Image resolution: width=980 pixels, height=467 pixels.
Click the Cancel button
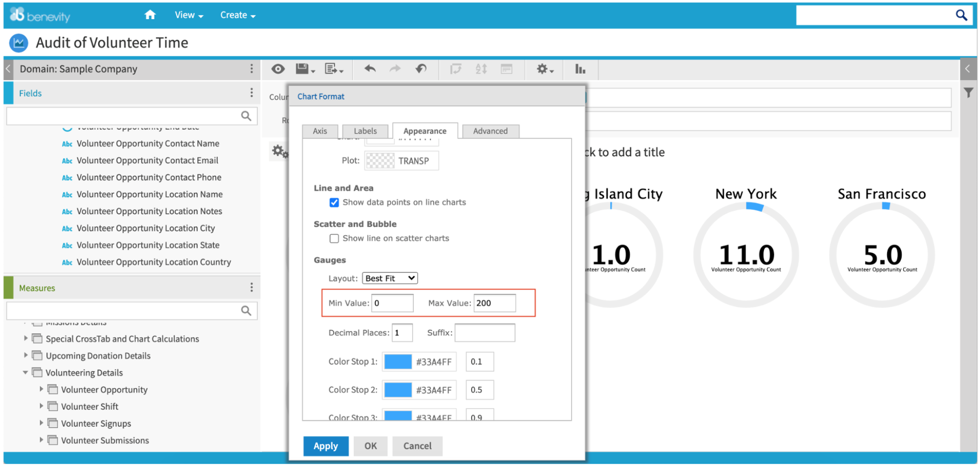(417, 446)
